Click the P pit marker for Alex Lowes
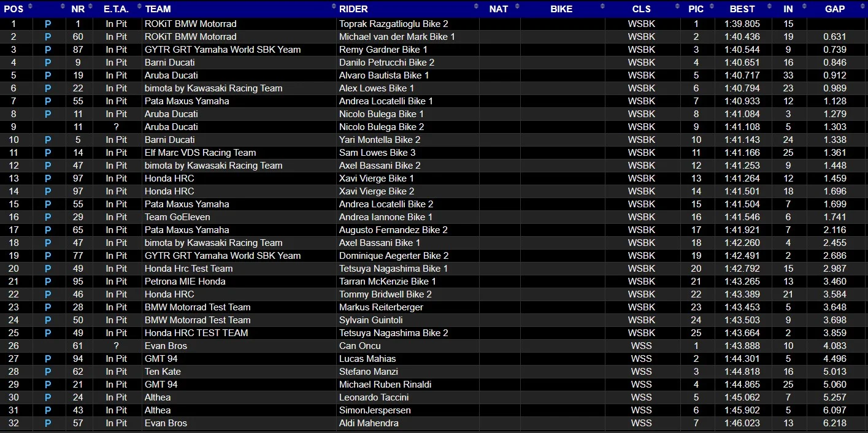 coord(48,88)
